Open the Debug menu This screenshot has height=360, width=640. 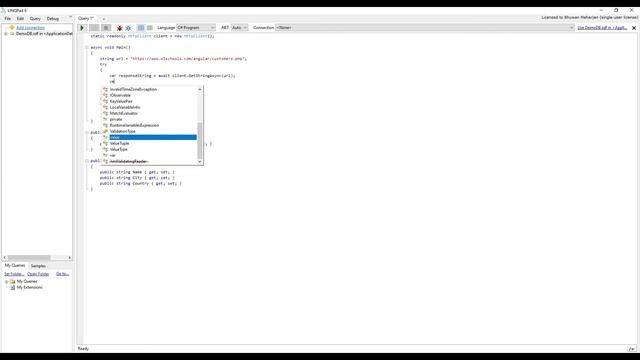[x=53, y=19]
